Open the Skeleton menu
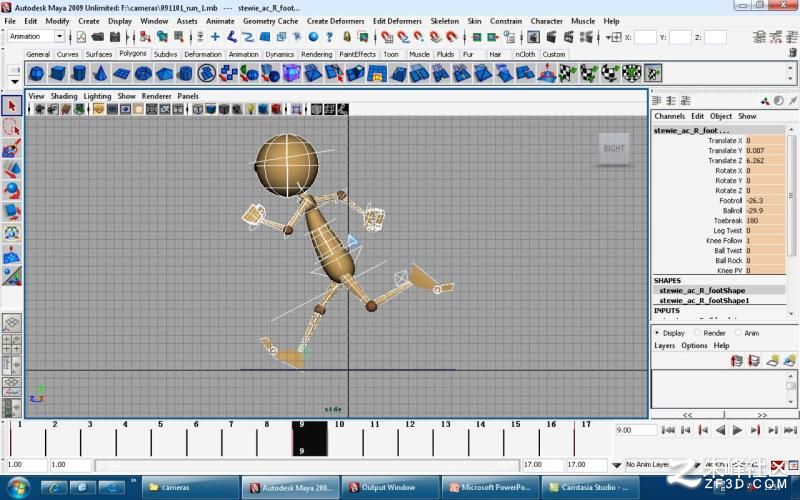 (x=444, y=21)
